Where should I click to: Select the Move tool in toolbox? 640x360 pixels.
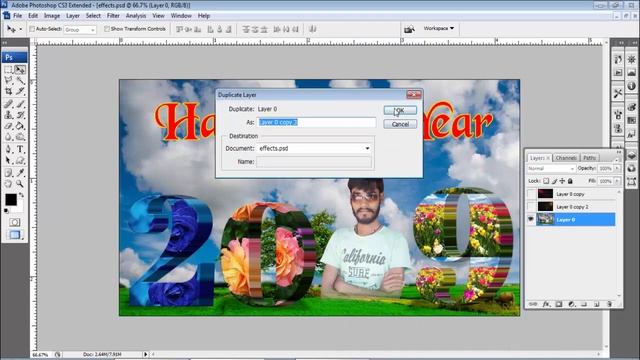coord(20,70)
